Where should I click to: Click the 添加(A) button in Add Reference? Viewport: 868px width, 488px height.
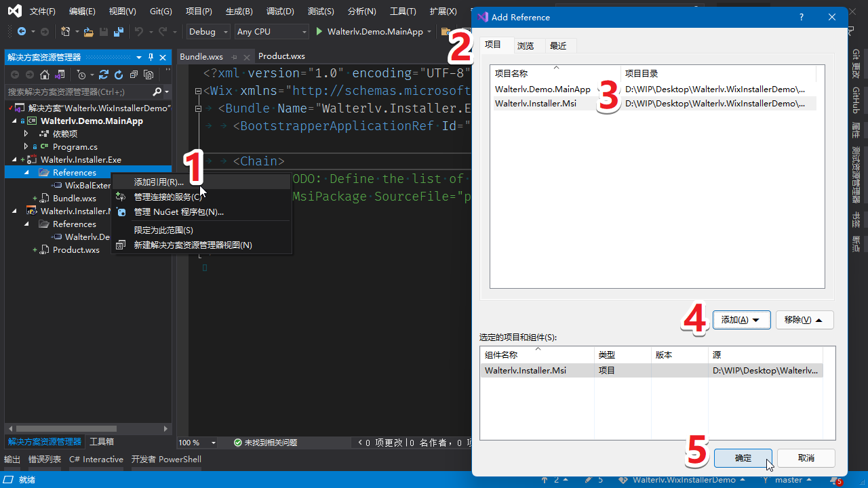point(741,320)
